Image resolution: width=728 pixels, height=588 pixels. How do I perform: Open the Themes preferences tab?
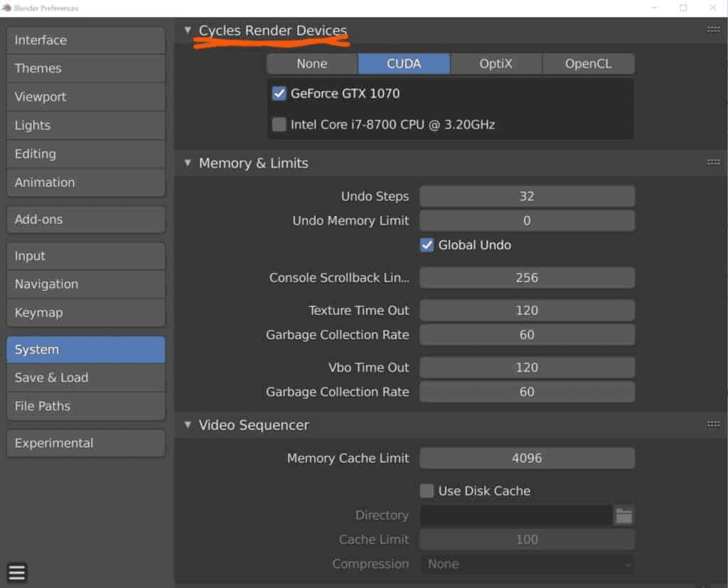click(x=86, y=68)
